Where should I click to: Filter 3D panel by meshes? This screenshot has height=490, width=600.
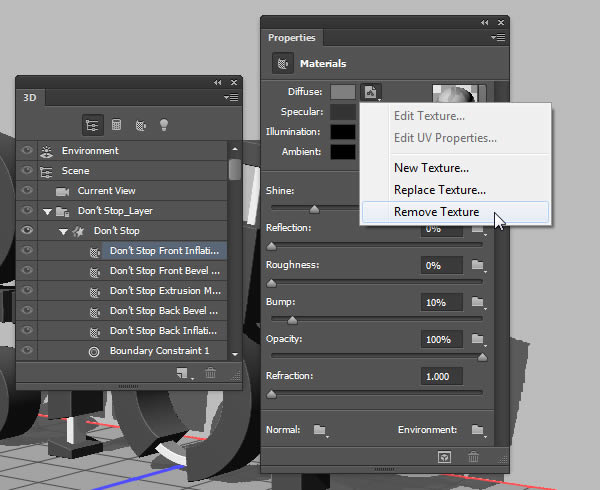point(116,125)
